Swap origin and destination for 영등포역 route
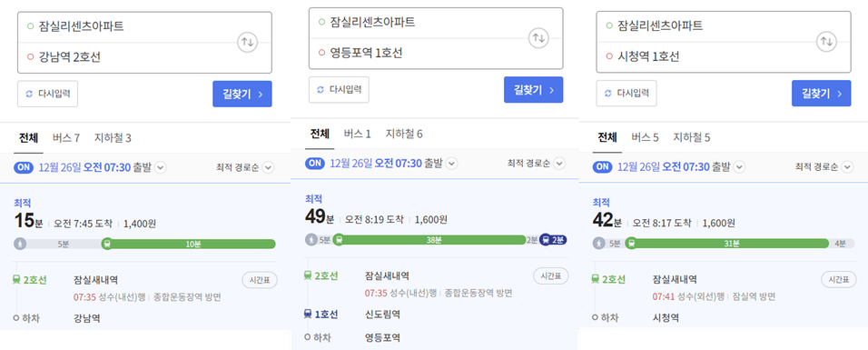The height and width of the screenshot is (350, 868). (x=538, y=38)
